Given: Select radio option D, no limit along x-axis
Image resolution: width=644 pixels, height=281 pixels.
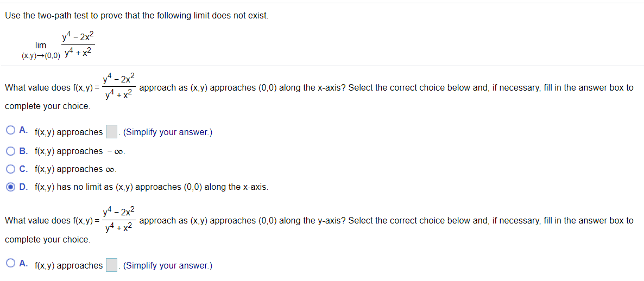Looking at the screenshot, I should tap(11, 187).
